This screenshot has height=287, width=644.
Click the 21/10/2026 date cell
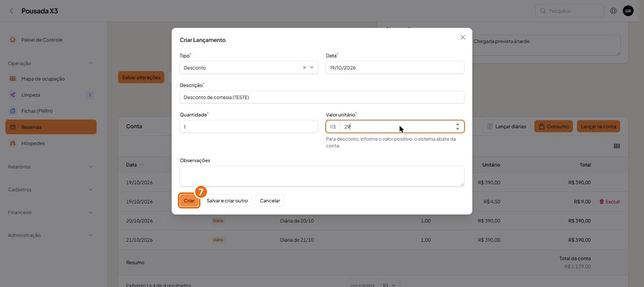[139, 240]
